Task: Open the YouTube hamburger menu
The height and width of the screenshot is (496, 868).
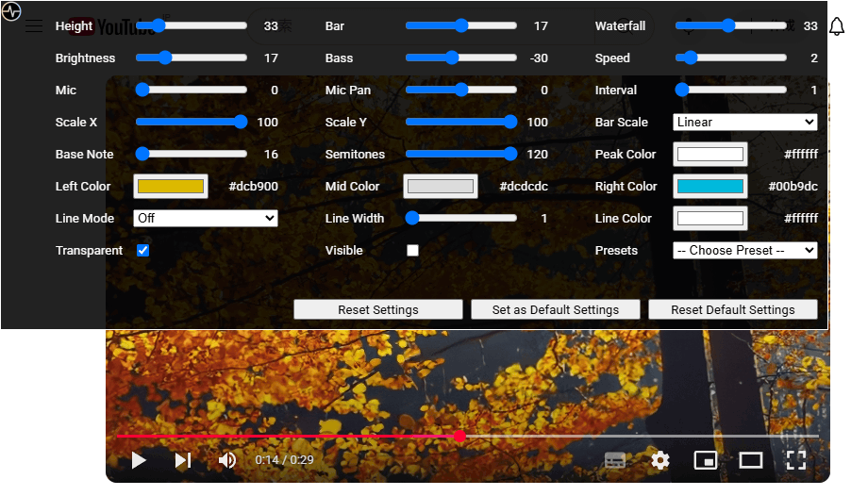Action: (x=34, y=26)
